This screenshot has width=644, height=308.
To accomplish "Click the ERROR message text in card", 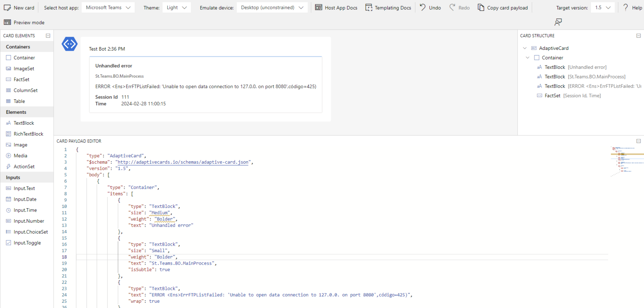I will (x=206, y=86).
